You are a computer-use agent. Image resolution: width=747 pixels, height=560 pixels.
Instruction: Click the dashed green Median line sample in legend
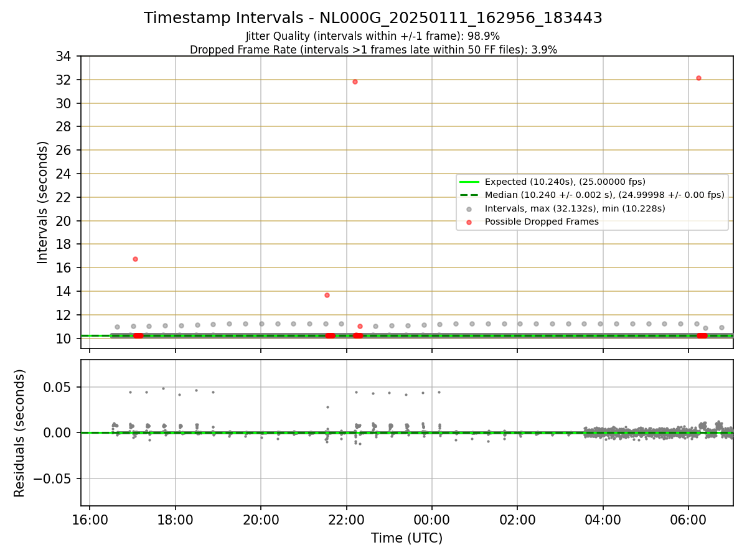pyautogui.click(x=469, y=195)
